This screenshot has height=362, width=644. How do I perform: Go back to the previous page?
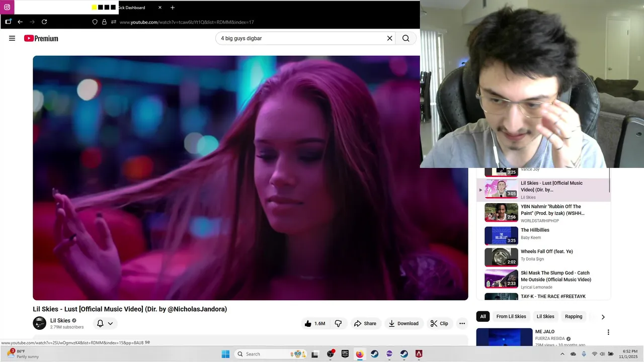20,22
